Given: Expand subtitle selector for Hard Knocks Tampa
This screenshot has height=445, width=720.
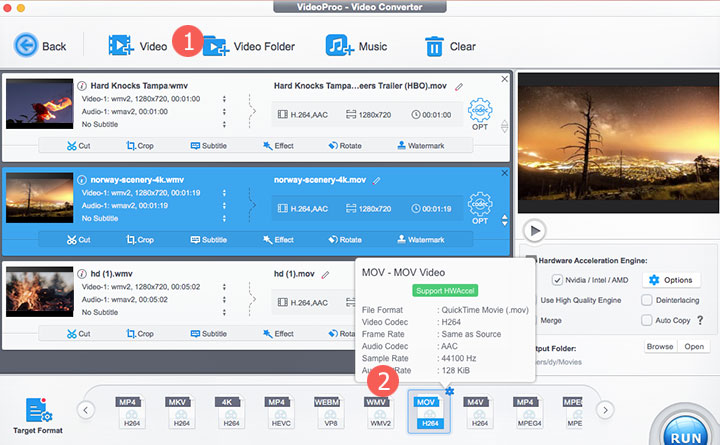Looking at the screenshot, I should pos(224,124).
